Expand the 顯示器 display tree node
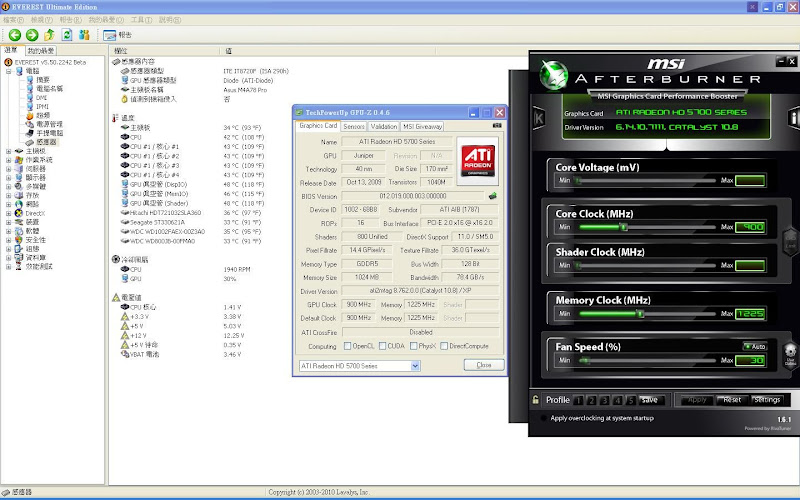800x500 pixels. click(x=8, y=178)
